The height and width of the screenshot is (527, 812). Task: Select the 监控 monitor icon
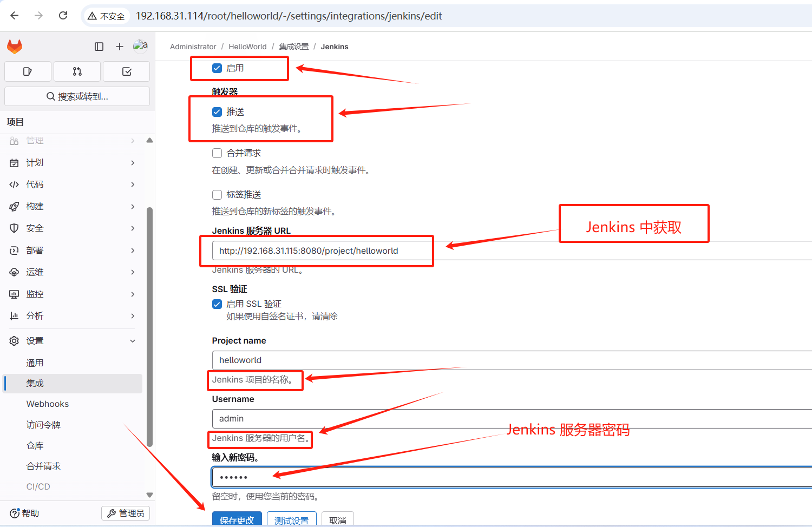14,294
